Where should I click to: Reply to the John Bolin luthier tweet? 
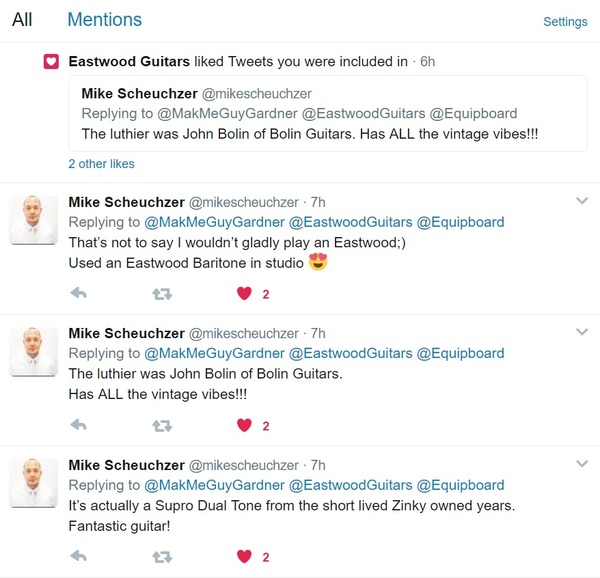(79, 425)
